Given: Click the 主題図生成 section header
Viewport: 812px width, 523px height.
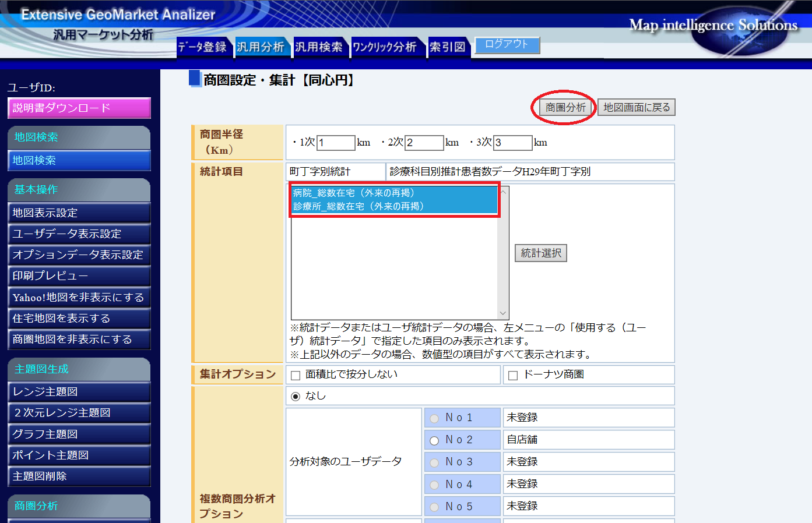Looking at the screenshot, I should pyautogui.click(x=79, y=369).
